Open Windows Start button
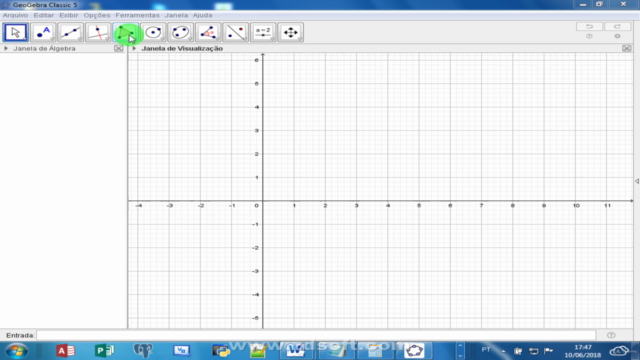This screenshot has width=640, height=360. pyautogui.click(x=17, y=351)
